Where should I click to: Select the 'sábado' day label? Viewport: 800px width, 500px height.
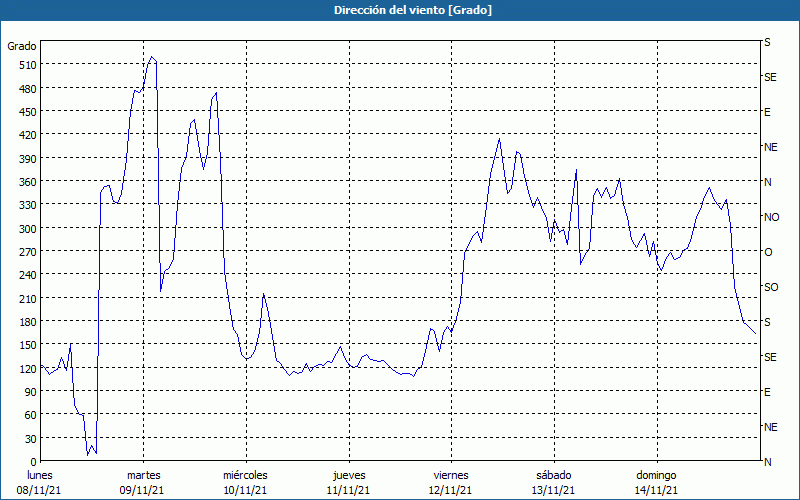pyautogui.click(x=554, y=475)
